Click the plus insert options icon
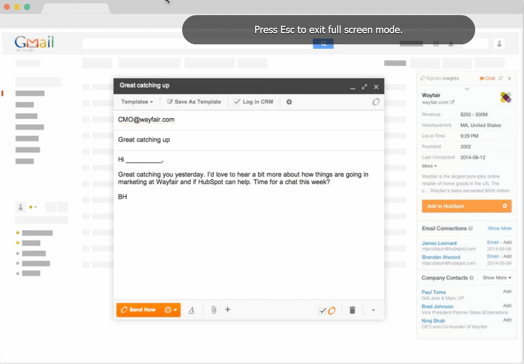524x364 pixels. click(228, 310)
